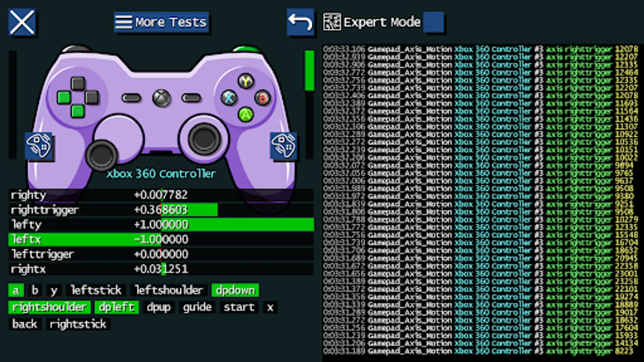Image resolution: width=644 pixels, height=362 pixels.
Task: Click the 'b' button indicator
Action: 35,290
